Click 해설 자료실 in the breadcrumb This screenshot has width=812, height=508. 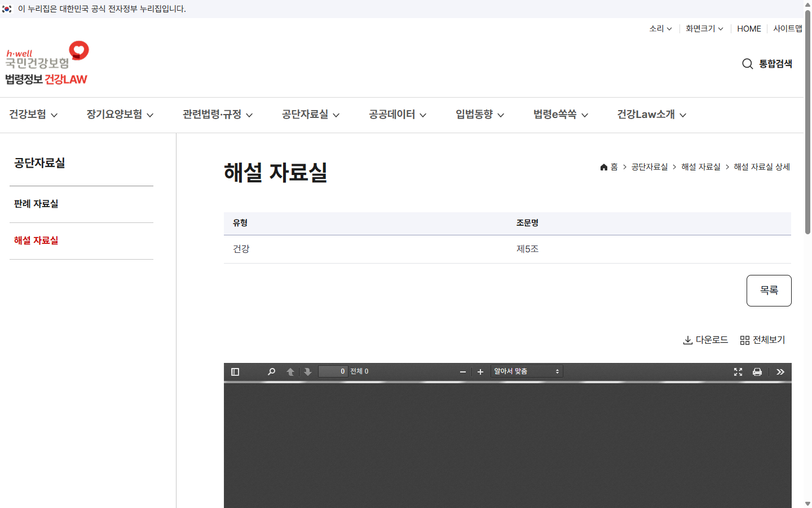pos(701,167)
